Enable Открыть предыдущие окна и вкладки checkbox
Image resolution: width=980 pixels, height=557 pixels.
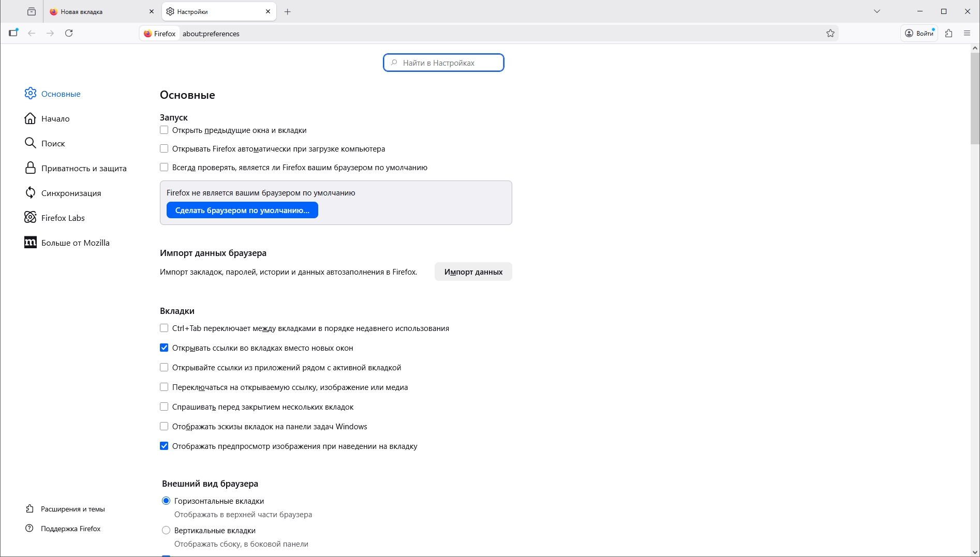164,130
